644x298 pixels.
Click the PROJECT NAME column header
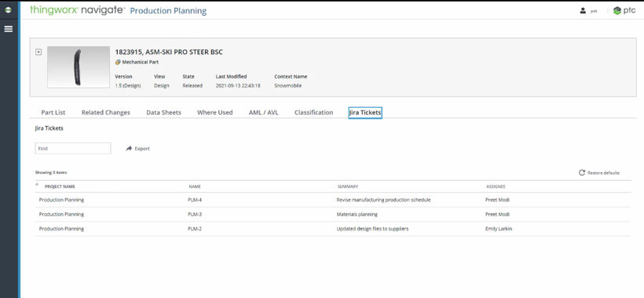[60, 186]
